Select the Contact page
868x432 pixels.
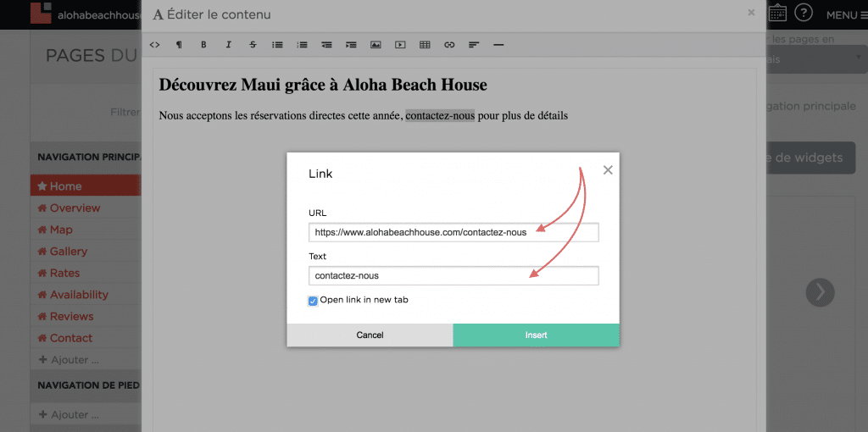(86, 337)
